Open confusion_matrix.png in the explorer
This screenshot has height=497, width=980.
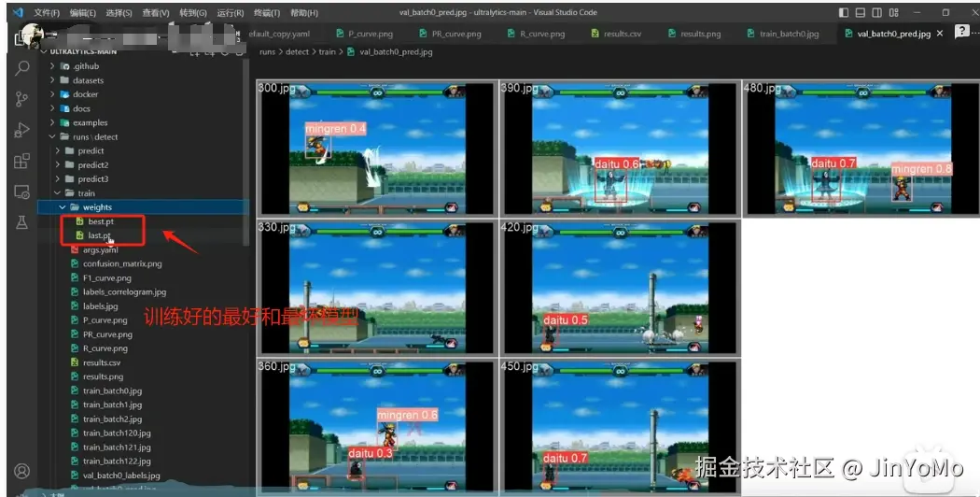click(122, 263)
